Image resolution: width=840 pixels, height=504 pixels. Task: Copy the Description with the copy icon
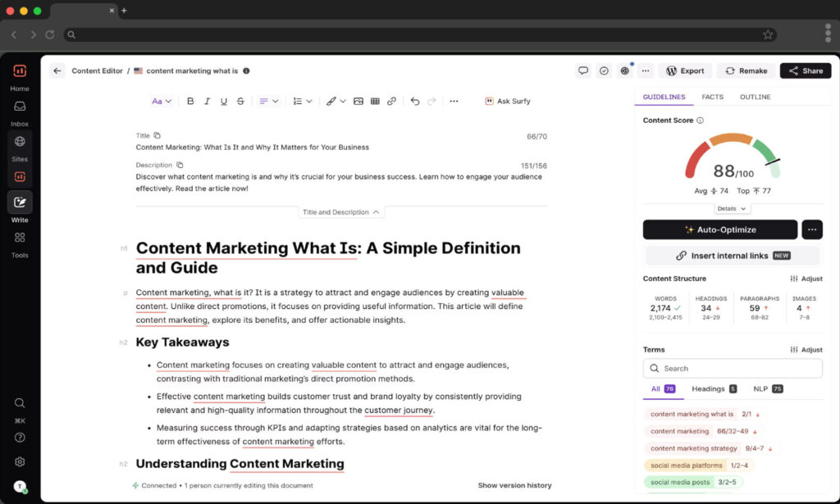pyautogui.click(x=180, y=165)
